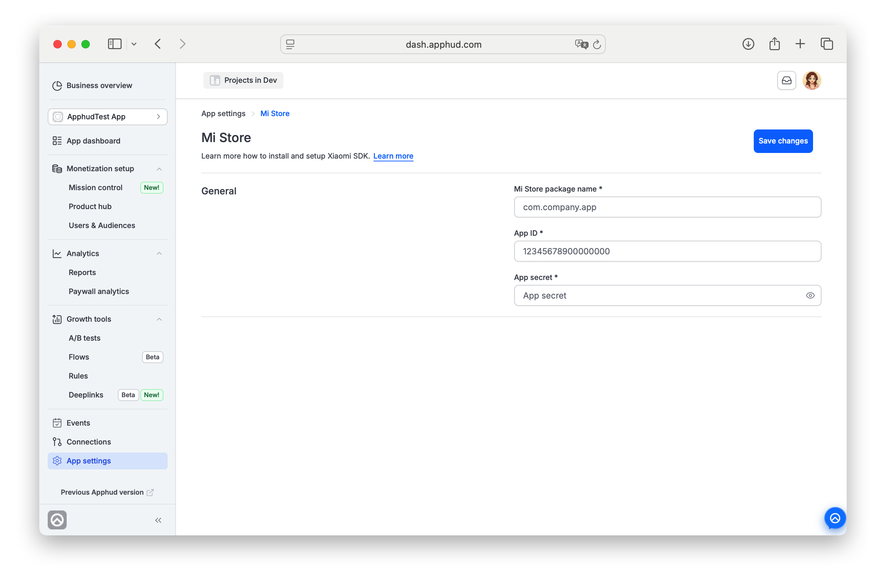Open Reports page
886x588 pixels.
click(x=82, y=273)
